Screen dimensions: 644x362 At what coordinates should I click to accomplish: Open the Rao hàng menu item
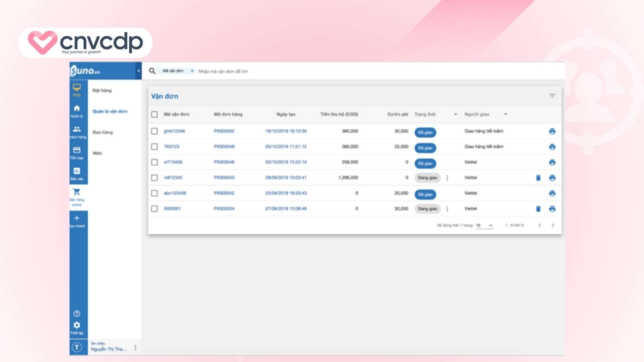coord(103,132)
